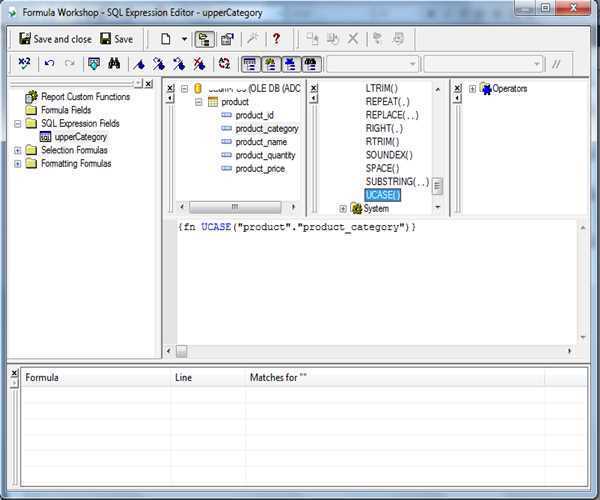Click the X-2 check formula icon
This screenshot has height=500, width=600.
25,64
